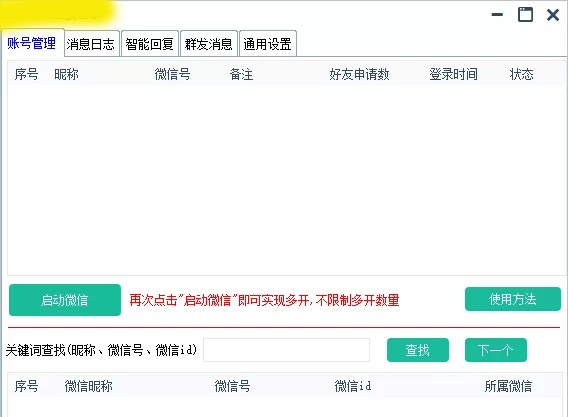Open the 使用方法 help button
Image resolution: width=568 pixels, height=417 pixels.
coord(513,299)
